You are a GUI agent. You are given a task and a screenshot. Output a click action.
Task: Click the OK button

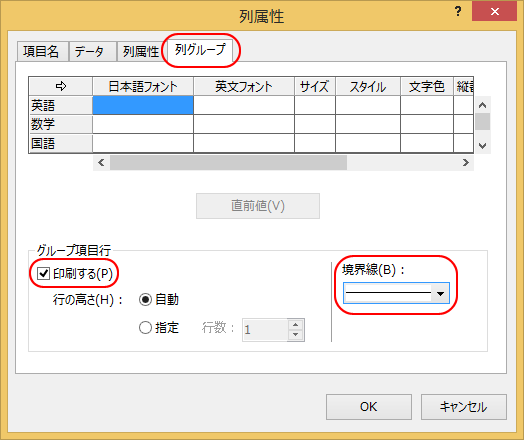pos(369,407)
